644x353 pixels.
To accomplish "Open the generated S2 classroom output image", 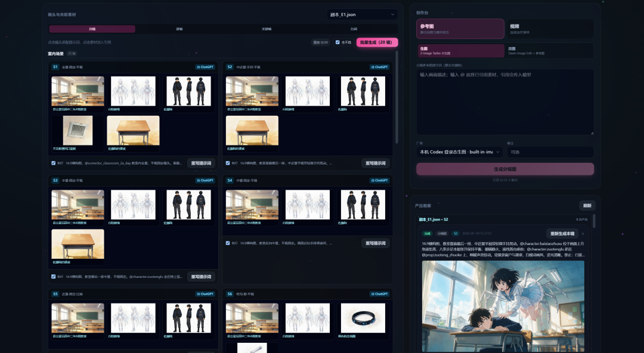I will click(503, 306).
